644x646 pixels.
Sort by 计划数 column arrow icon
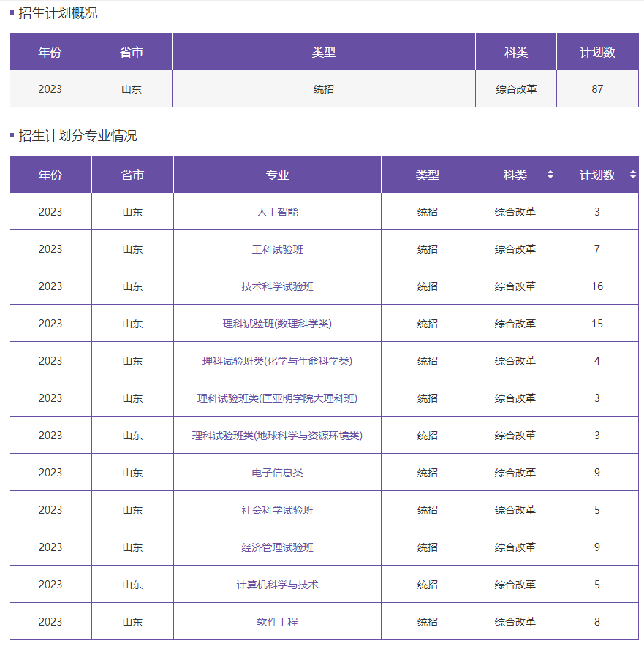click(x=633, y=175)
